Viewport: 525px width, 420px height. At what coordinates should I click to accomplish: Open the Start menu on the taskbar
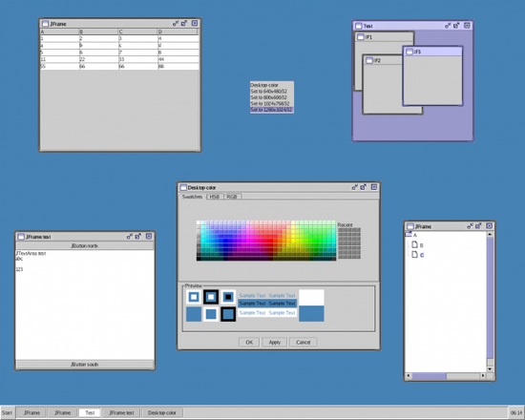click(x=7, y=412)
